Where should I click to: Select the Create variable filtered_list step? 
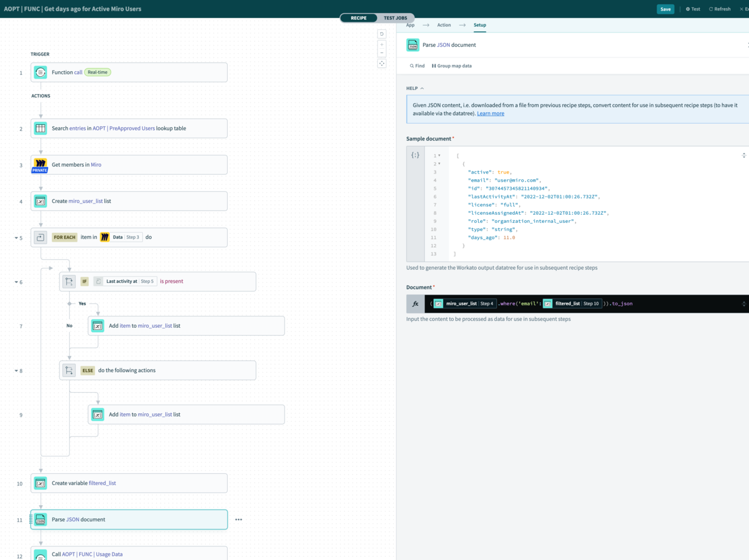(129, 483)
